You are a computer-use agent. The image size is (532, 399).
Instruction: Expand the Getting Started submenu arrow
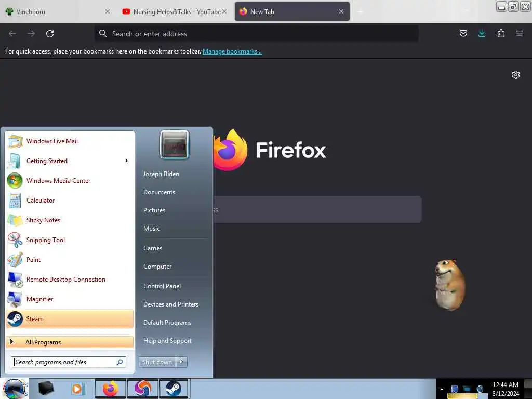pyautogui.click(x=127, y=161)
